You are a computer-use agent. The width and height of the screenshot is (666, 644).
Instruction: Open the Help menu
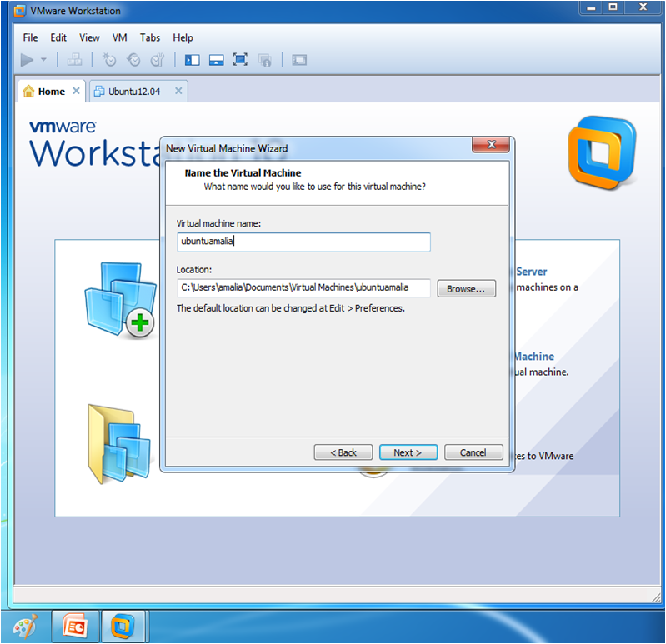pyautogui.click(x=183, y=37)
